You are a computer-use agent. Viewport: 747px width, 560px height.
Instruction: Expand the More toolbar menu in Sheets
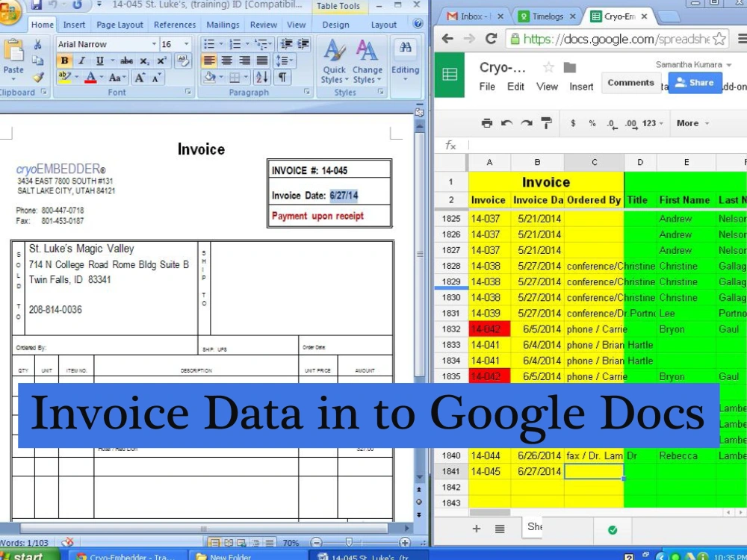(692, 123)
